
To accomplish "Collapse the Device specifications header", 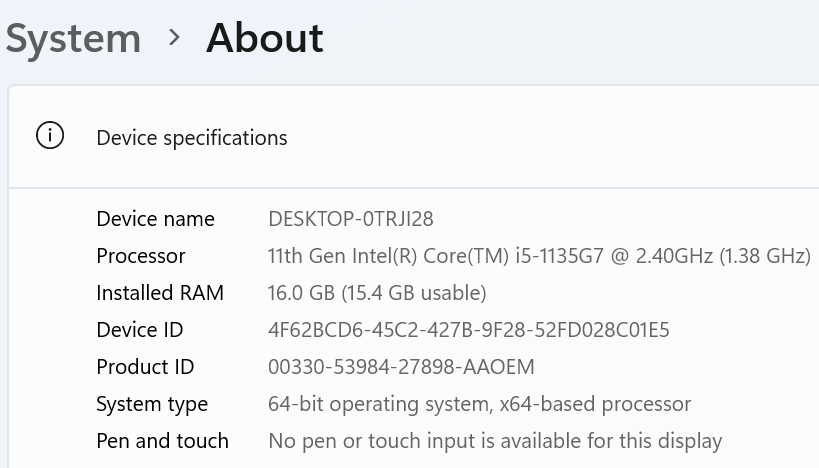I will click(414, 137).
